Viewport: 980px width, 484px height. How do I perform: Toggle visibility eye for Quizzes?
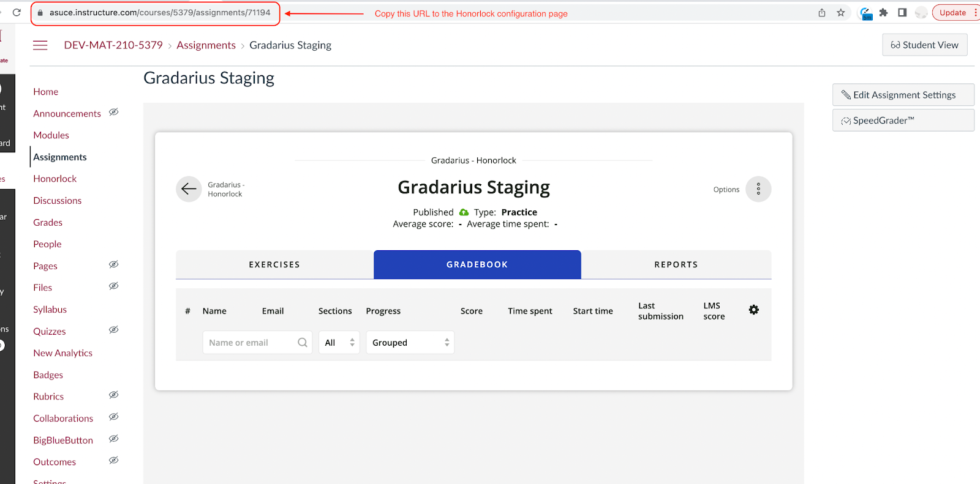(x=114, y=330)
